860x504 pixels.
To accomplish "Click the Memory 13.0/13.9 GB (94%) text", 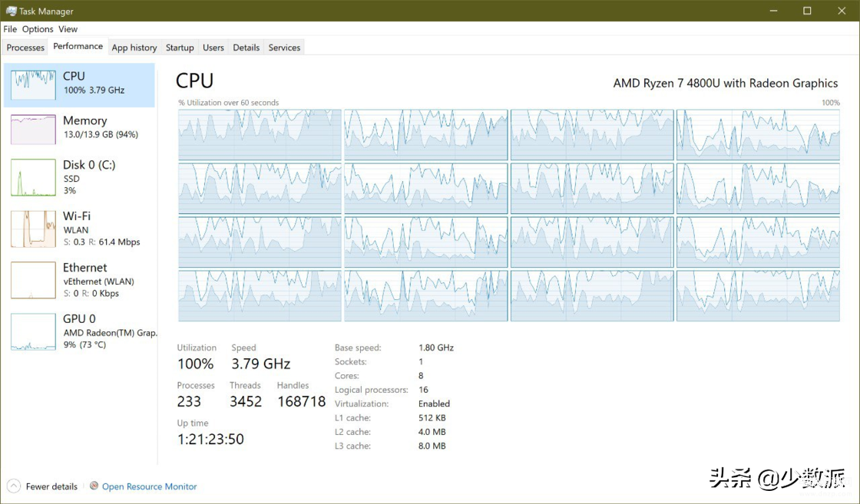I will 101,135.
